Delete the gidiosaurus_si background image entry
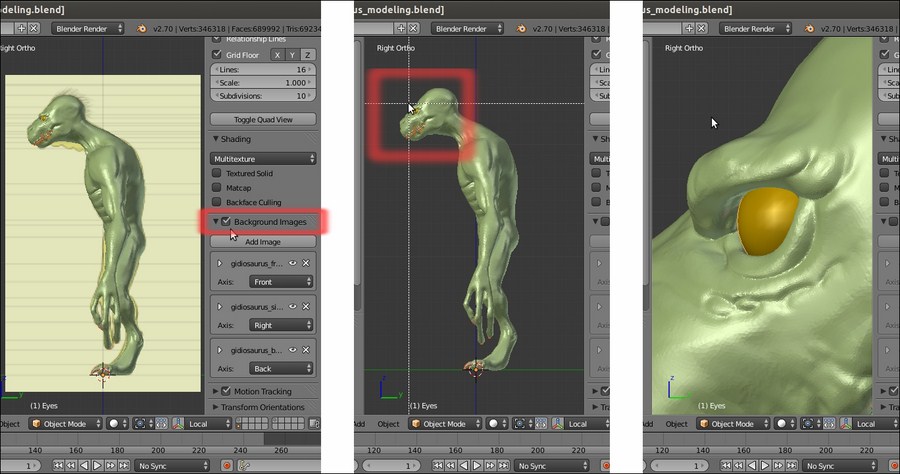Image resolution: width=900 pixels, height=474 pixels. coord(306,306)
